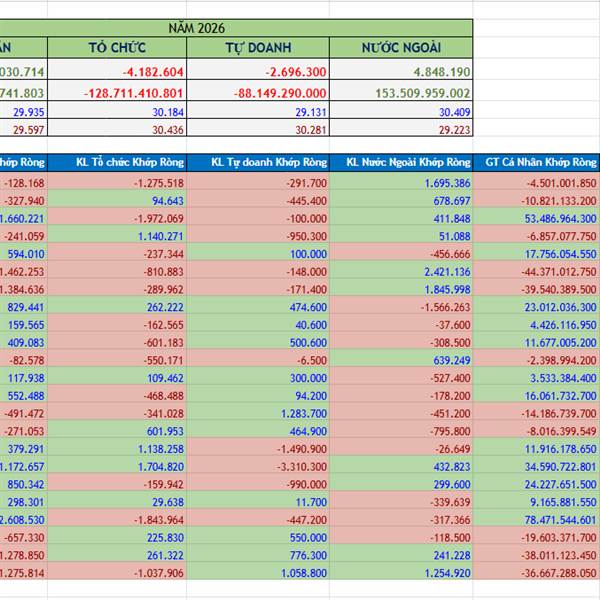Select cell with value 29.131

coord(258,110)
